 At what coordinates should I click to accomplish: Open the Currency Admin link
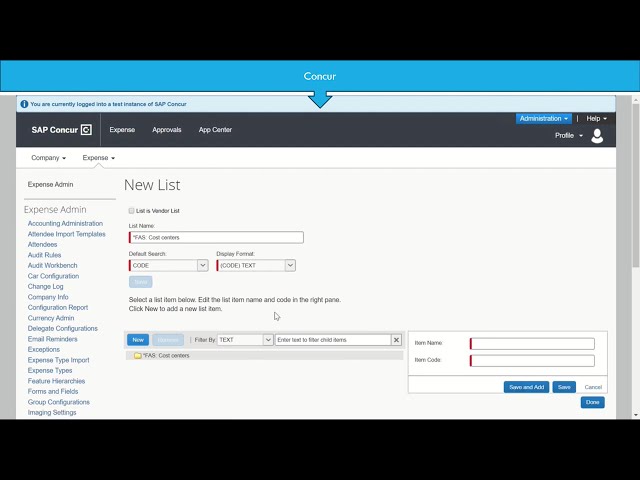51,318
